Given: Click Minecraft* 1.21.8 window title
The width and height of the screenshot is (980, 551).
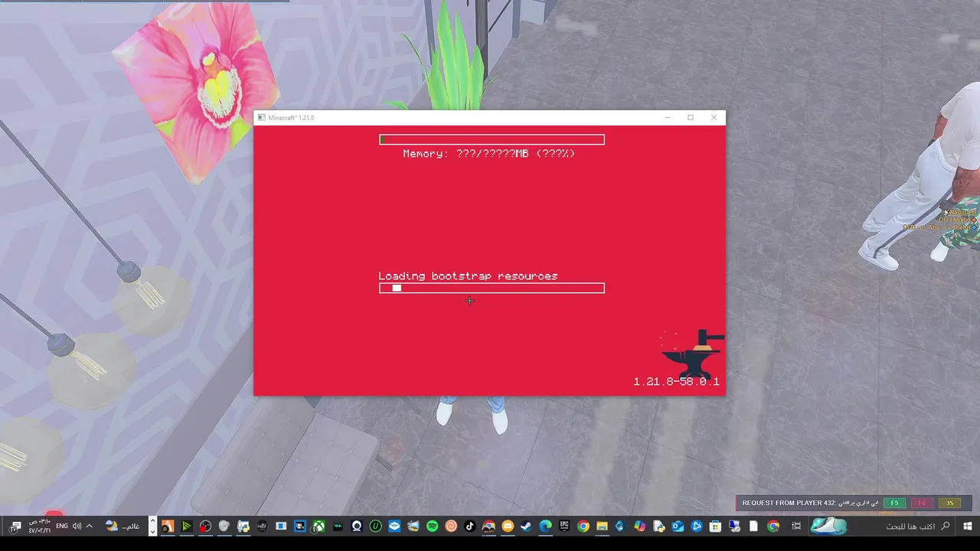Looking at the screenshot, I should (x=291, y=118).
